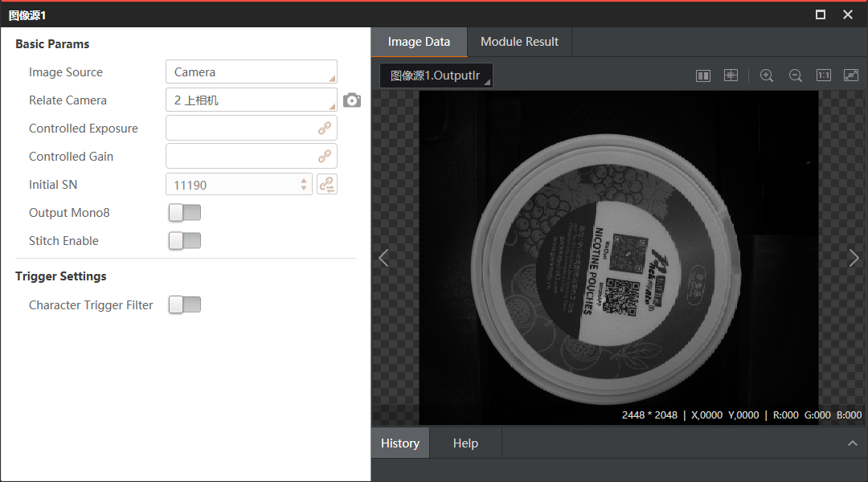Click the camera icon beside Relate Camera
Viewport: 868px width, 482px height.
tap(351, 100)
